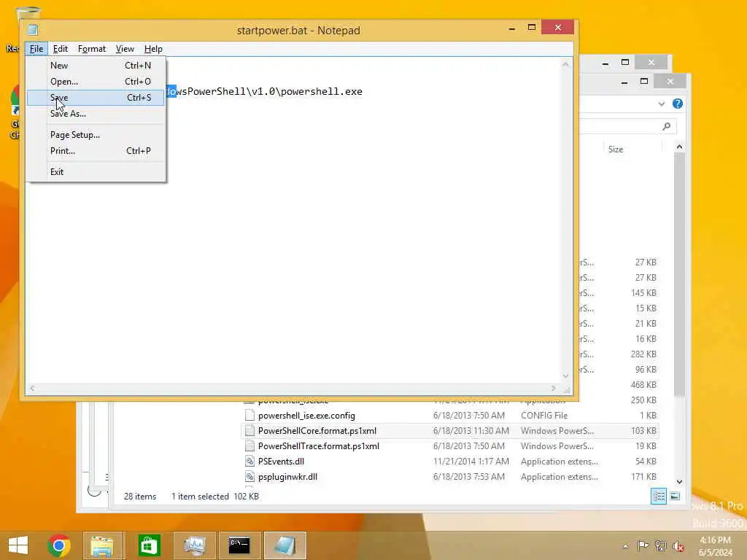Click Notepad horizontal scrollbar right arrow
The height and width of the screenshot is (560, 747).
click(553, 388)
